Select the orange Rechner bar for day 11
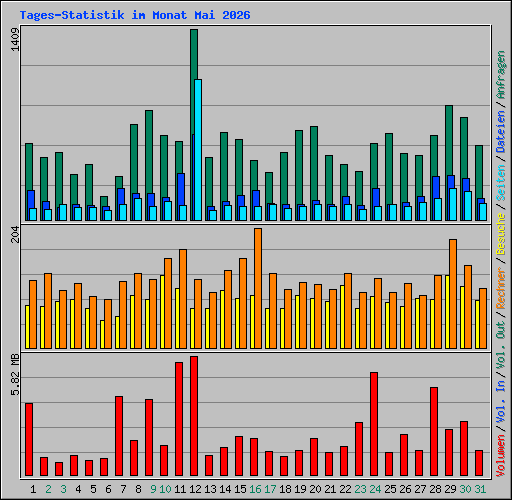Viewport: 512px width, 500px height. point(183,299)
